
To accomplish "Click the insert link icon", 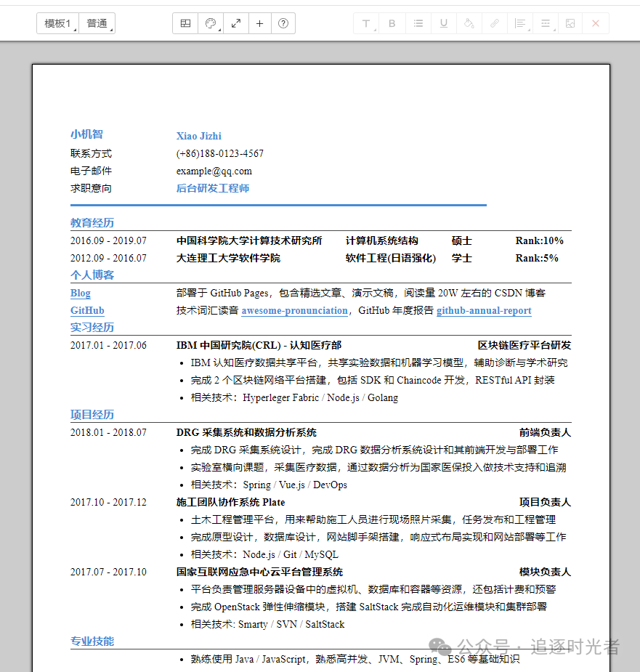I will coord(494,23).
